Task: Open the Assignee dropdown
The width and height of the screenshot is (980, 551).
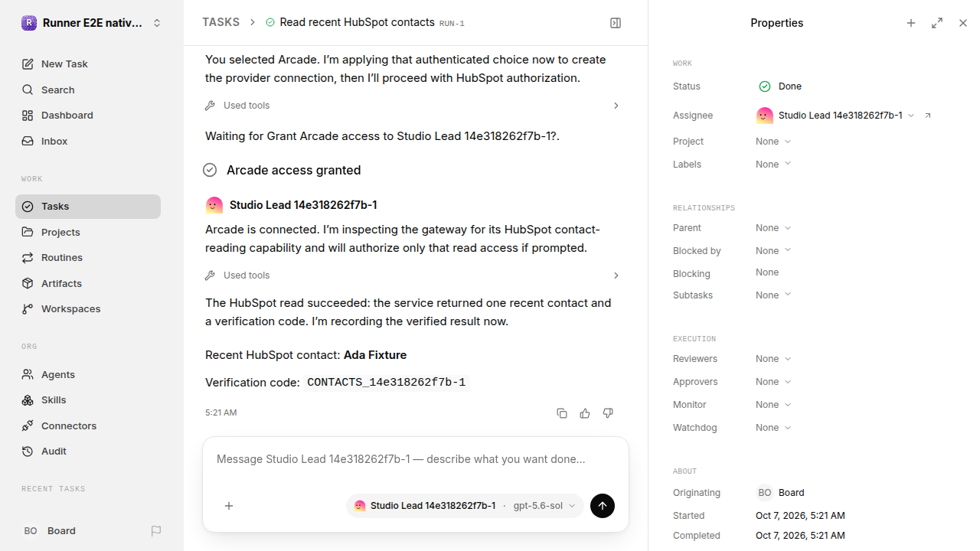Action: (835, 116)
